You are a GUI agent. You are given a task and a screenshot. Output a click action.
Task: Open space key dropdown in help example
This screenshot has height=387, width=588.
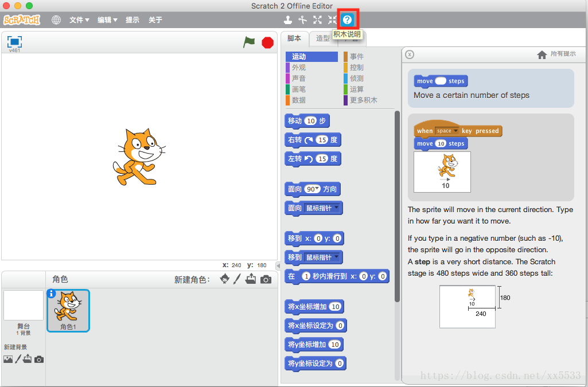(447, 131)
